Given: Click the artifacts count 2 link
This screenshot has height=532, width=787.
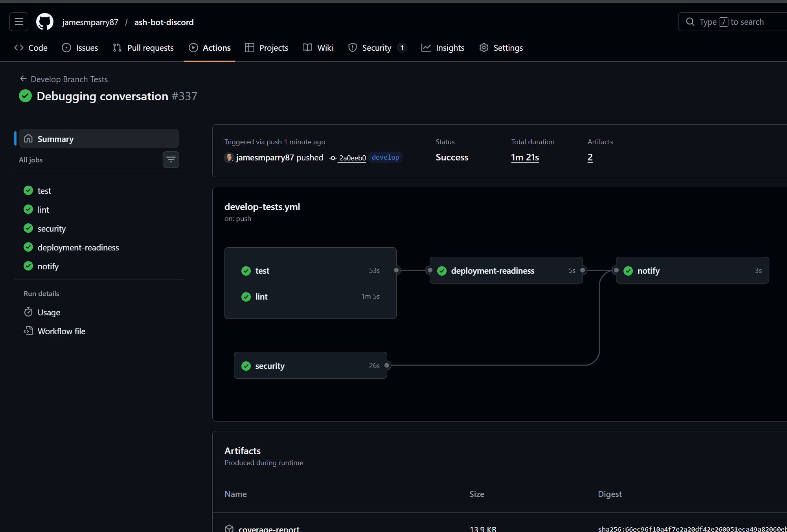Looking at the screenshot, I should (x=590, y=157).
